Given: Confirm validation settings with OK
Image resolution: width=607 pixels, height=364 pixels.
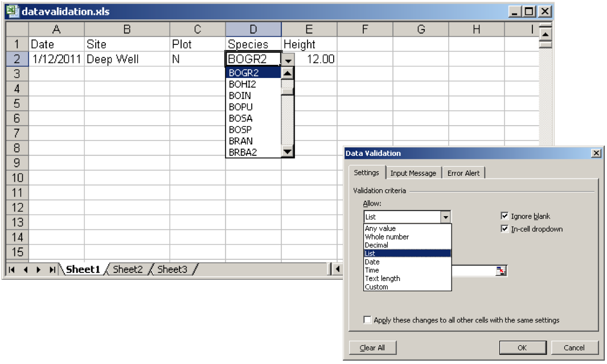Looking at the screenshot, I should tap(522, 348).
